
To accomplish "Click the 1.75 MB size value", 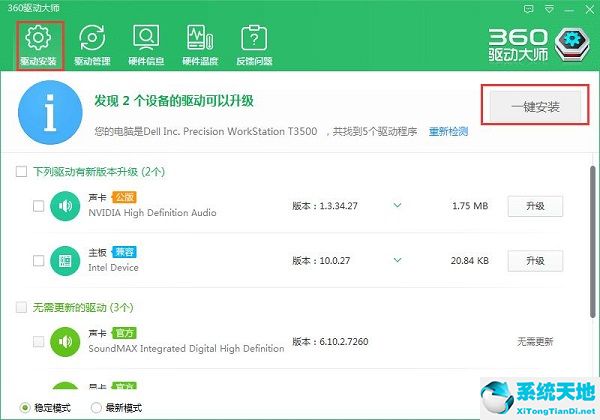I will [470, 206].
